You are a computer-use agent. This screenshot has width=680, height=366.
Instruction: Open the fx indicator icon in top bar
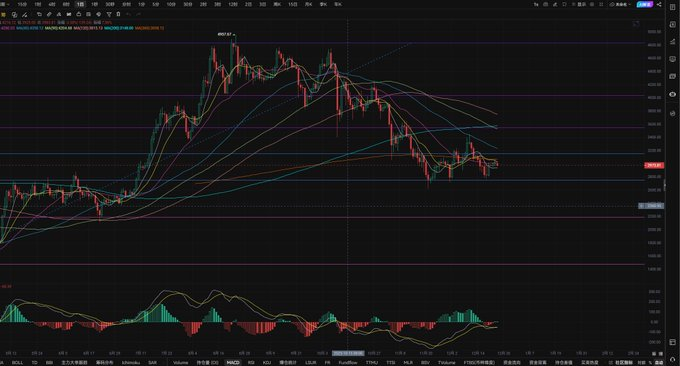tap(536, 4)
